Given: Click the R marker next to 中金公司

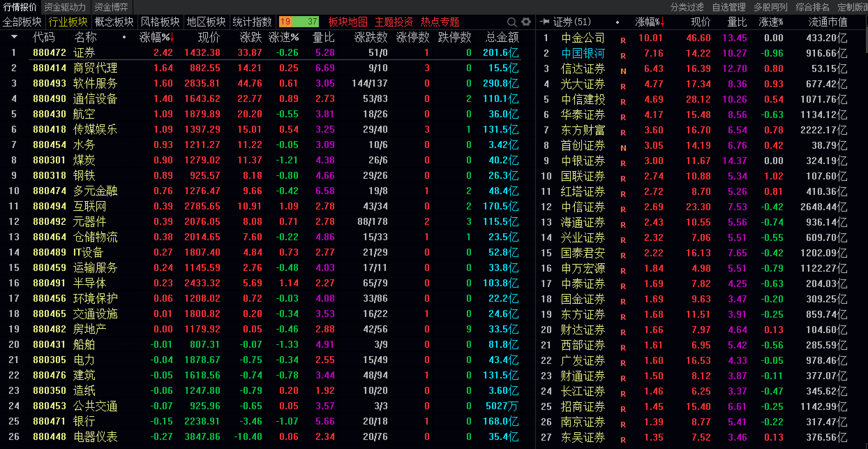Looking at the screenshot, I should [623, 41].
